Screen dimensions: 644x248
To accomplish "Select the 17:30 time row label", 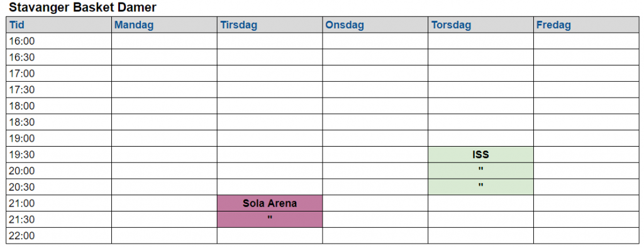I will tap(58, 89).
